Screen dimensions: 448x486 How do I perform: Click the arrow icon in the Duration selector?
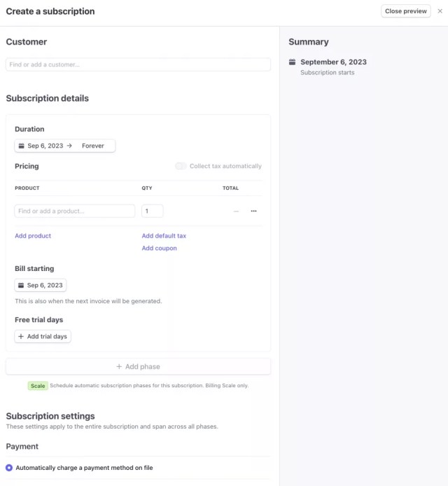tap(69, 146)
